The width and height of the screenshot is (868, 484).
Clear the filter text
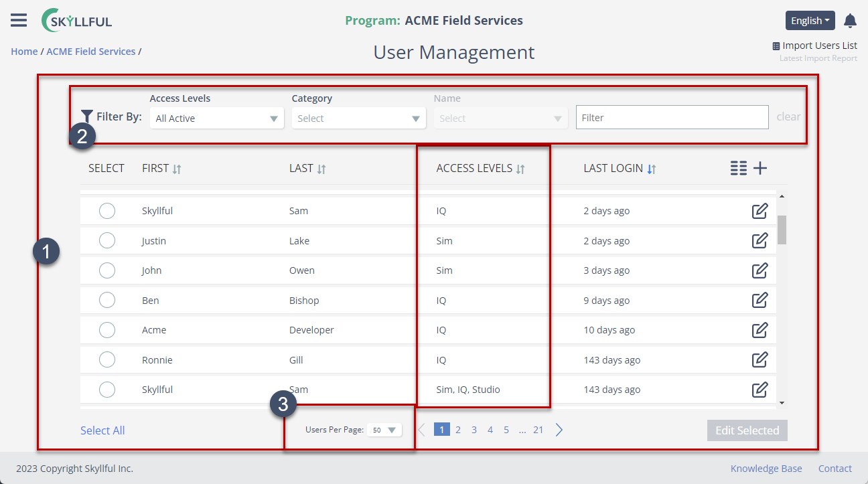point(788,116)
